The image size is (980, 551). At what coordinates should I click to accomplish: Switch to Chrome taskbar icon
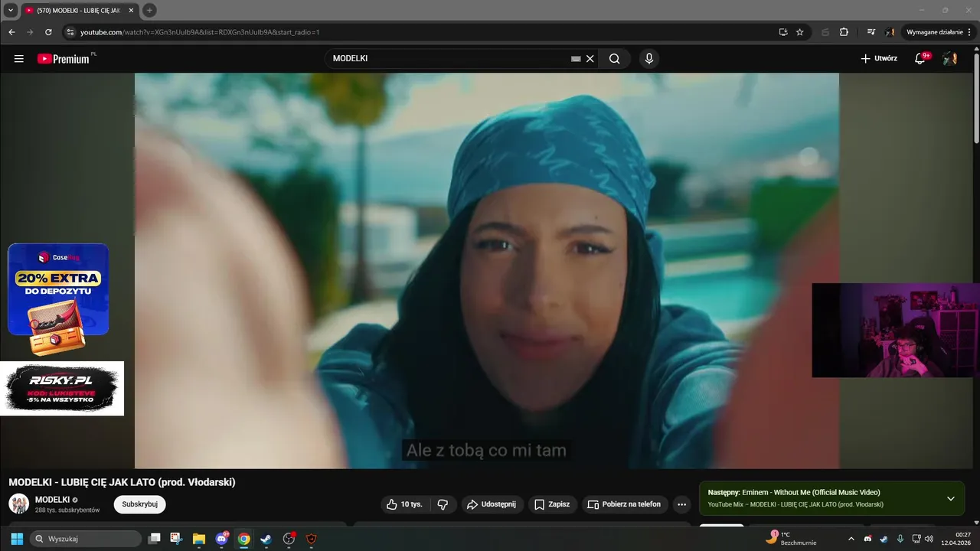point(243,539)
